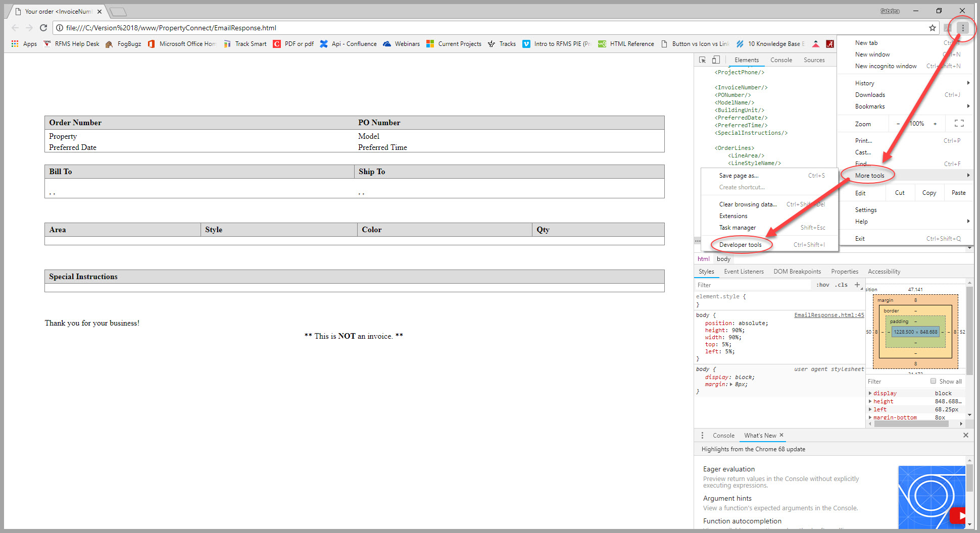Choose New incognito window

point(905,66)
